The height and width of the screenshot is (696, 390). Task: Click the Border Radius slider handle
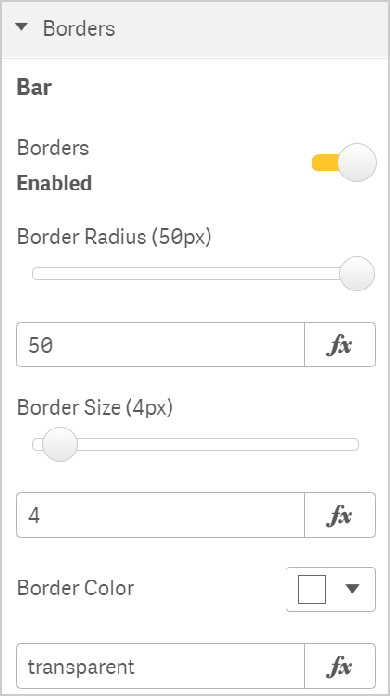(x=357, y=273)
